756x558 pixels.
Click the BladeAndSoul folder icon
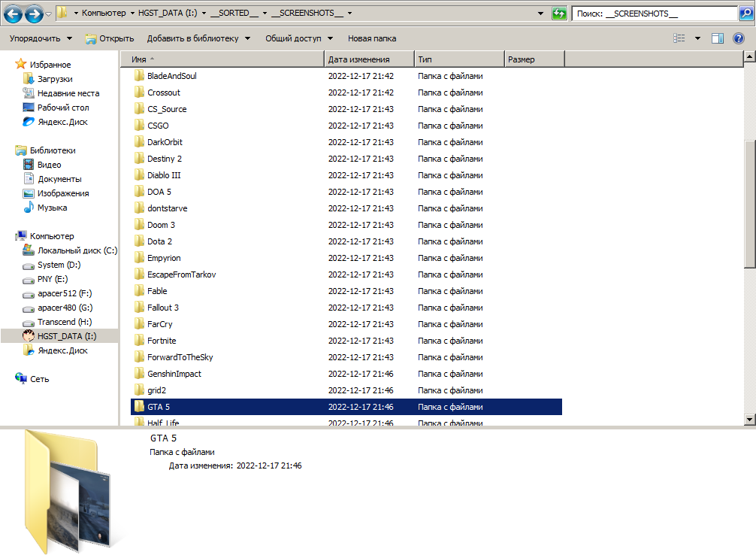(139, 76)
